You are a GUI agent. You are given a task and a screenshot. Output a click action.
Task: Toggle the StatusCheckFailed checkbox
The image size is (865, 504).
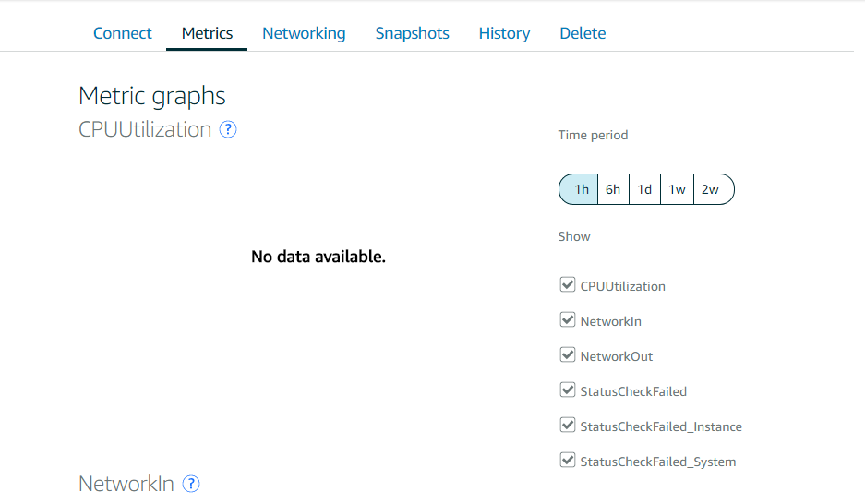coord(567,390)
